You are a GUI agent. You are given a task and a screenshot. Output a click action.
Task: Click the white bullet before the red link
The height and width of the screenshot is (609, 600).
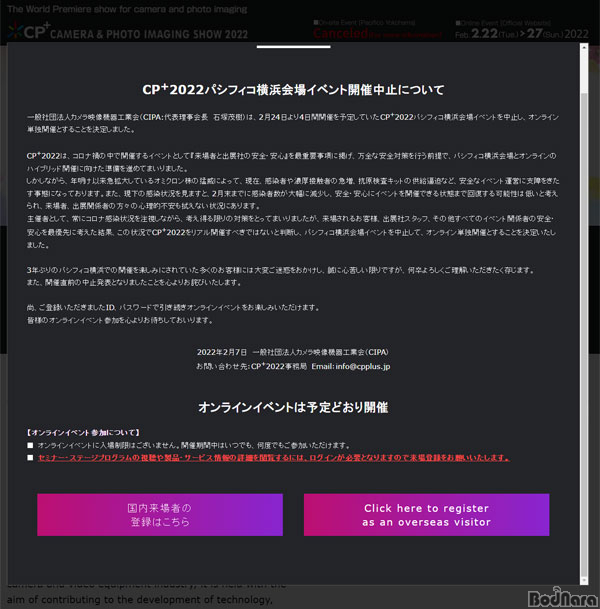coord(30,458)
